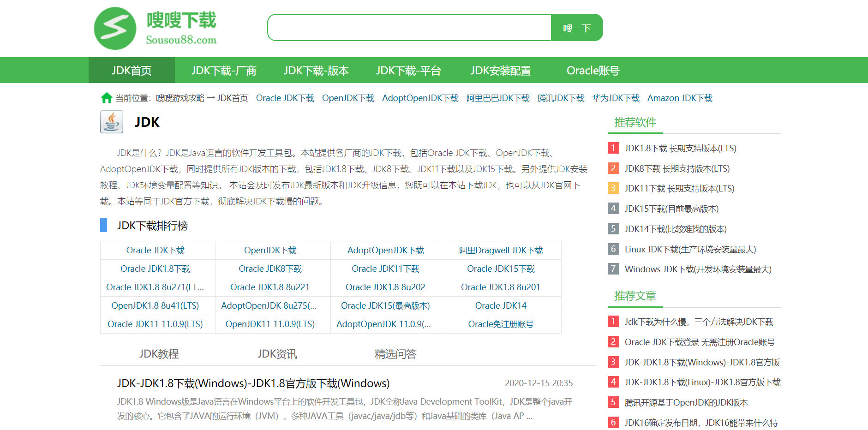
Task: Open recommended JDK8下载 长期支持版本(LTS)
Action: (677, 168)
